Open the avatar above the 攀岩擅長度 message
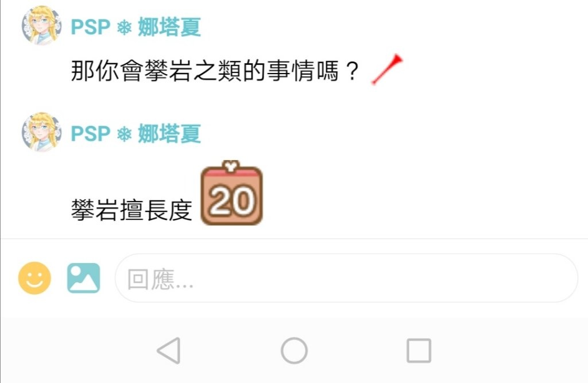This screenshot has height=383, width=588. click(x=41, y=132)
